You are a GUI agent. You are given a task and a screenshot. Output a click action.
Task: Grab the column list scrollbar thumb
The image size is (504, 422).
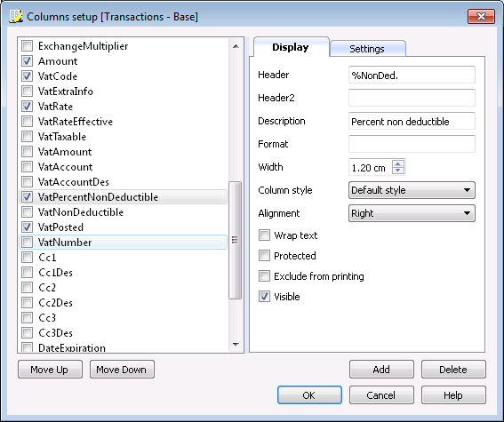click(235, 240)
